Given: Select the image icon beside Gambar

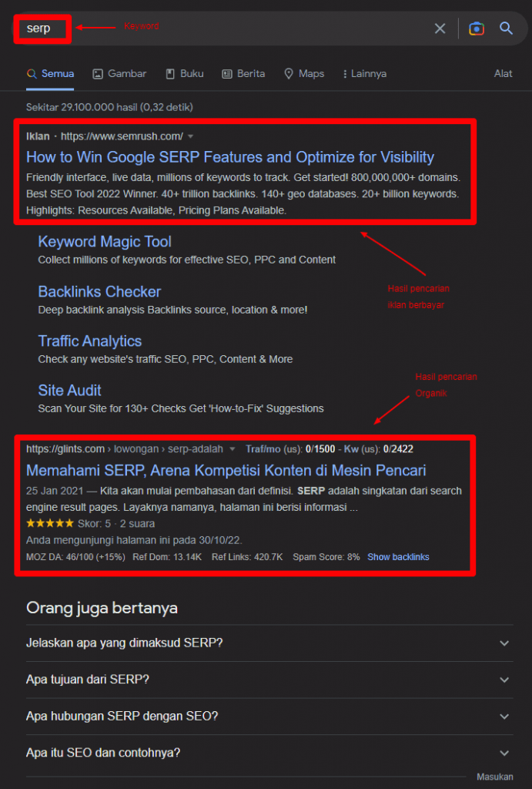Looking at the screenshot, I should 98,73.
